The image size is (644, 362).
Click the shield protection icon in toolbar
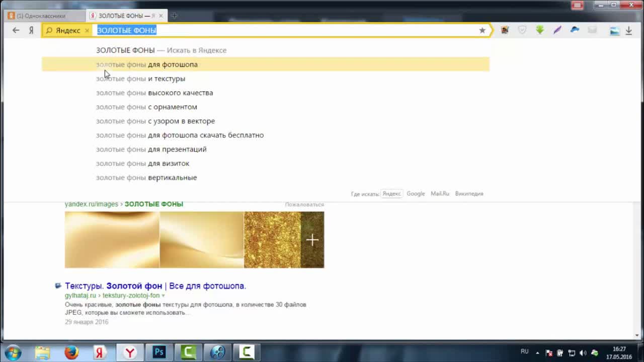[x=522, y=30]
